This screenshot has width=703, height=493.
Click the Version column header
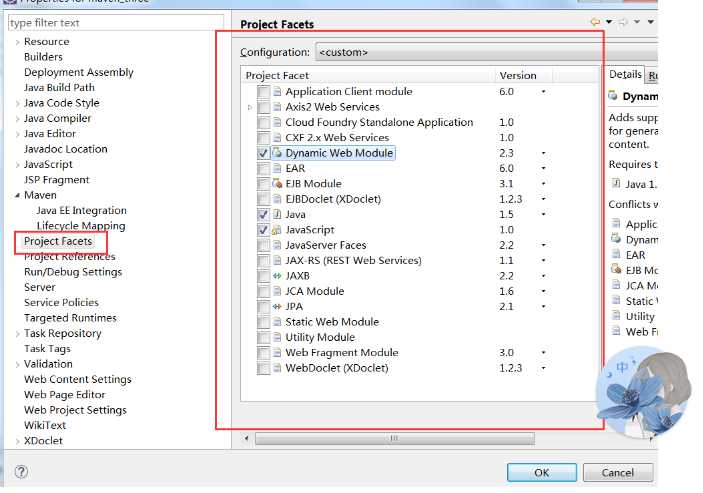523,75
